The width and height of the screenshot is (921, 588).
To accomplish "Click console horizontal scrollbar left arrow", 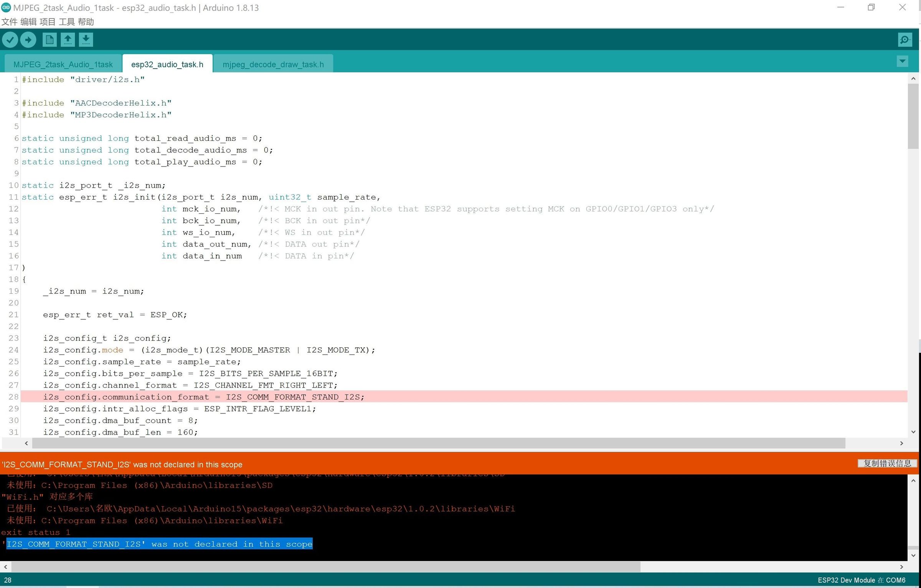I will pyautogui.click(x=5, y=567).
